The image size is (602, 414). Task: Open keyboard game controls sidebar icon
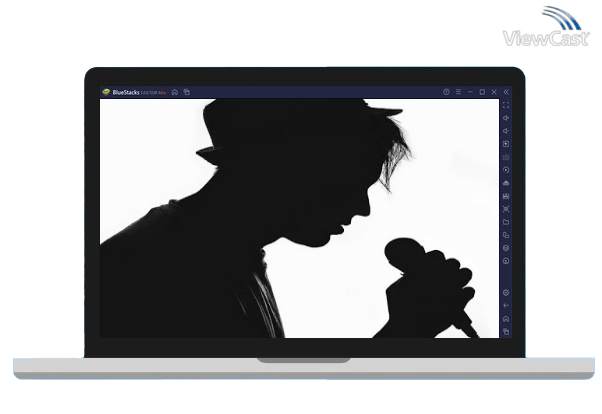[506, 157]
